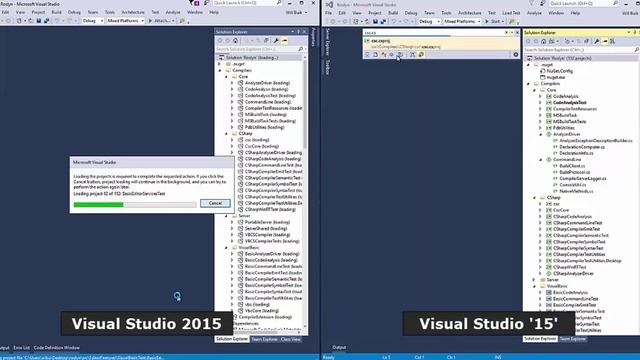Image resolution: width=640 pixels, height=360 pixels.
Task: Click Start button in VS '15' toolbar
Action: [495, 21]
